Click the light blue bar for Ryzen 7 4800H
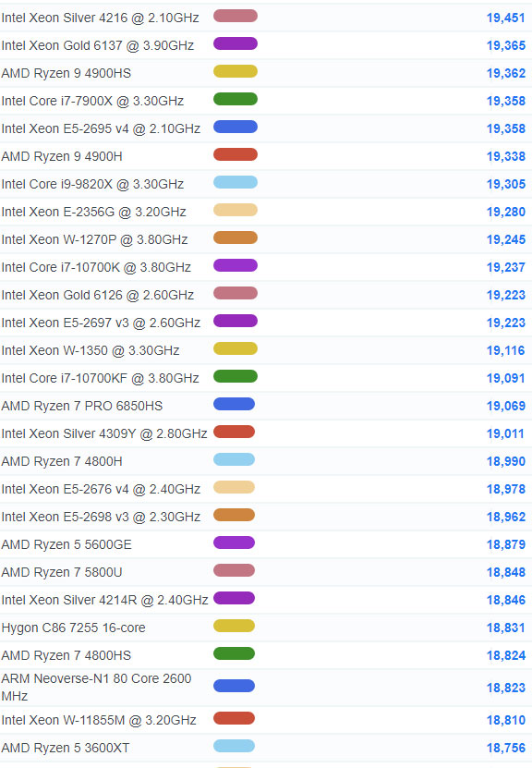The image size is (532, 768). [x=234, y=459]
